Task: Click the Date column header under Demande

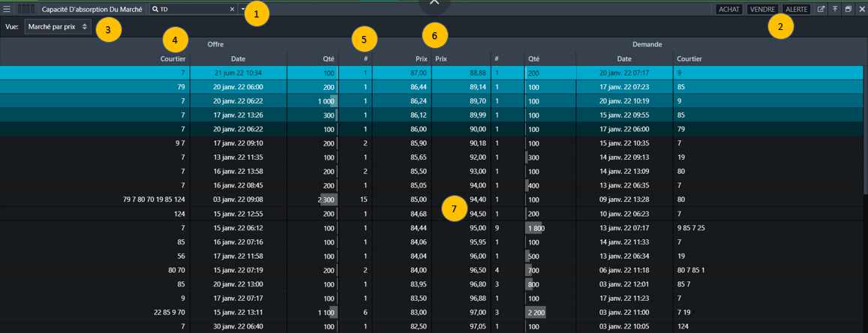Action: coord(624,58)
